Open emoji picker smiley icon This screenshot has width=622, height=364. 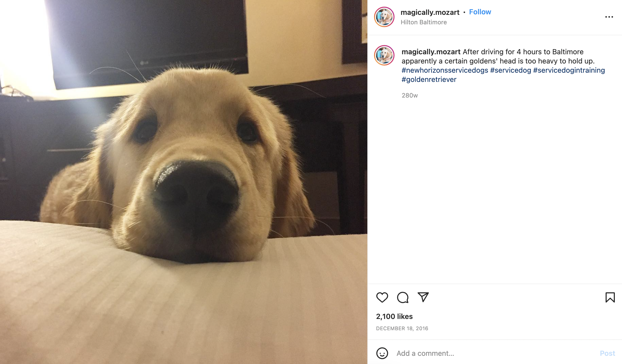coord(382,353)
